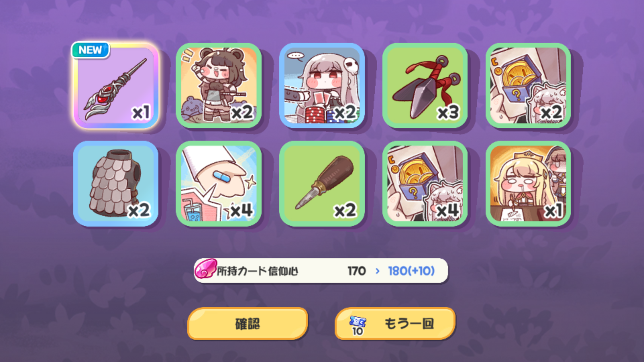
Task: Open the chef hat pill card x4
Action: (219, 184)
